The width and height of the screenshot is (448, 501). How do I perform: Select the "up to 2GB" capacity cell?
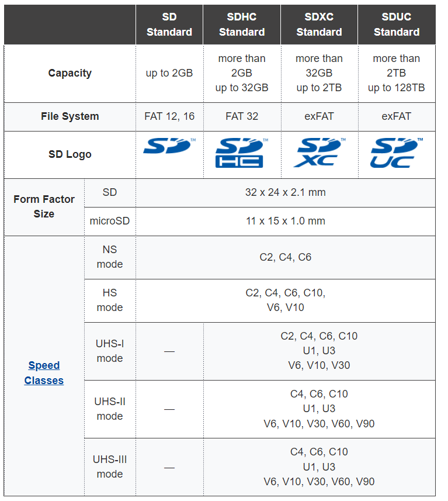click(x=169, y=74)
